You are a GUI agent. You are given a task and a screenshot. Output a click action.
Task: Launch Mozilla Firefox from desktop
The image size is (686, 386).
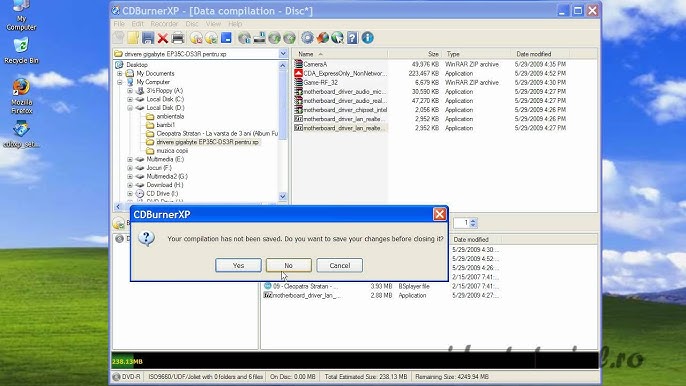tap(21, 96)
